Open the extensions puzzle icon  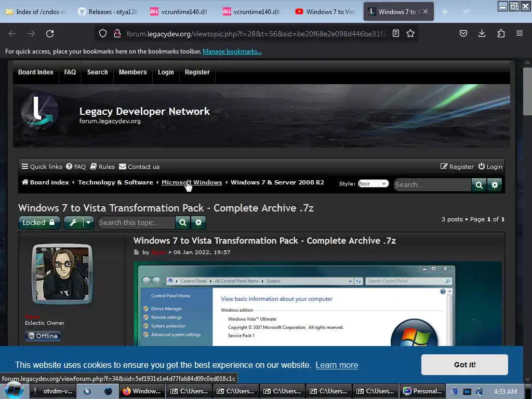pyautogui.click(x=501, y=33)
